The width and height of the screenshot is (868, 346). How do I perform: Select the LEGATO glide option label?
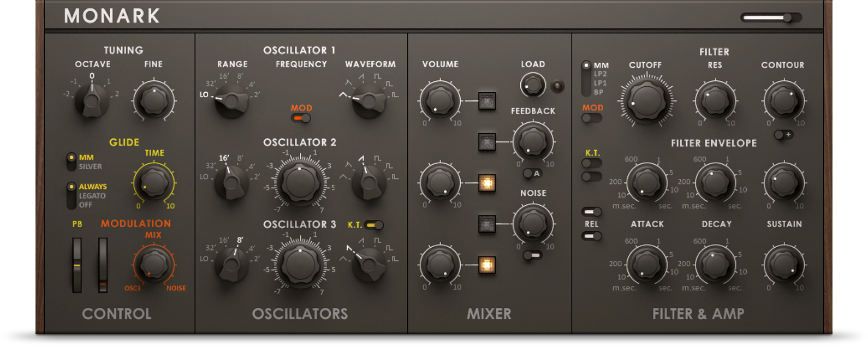point(92,195)
